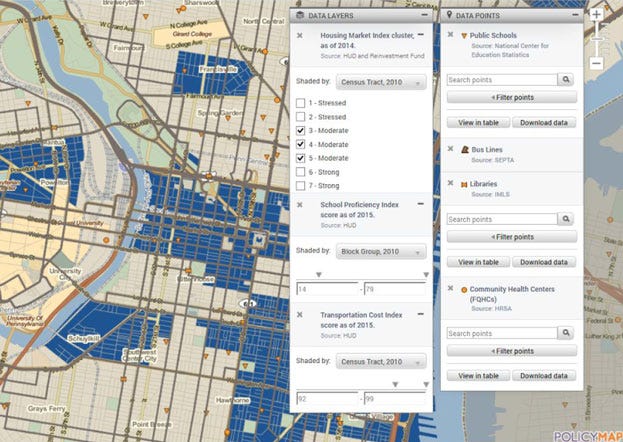Collapse the Data Points panel

[x=575, y=15]
